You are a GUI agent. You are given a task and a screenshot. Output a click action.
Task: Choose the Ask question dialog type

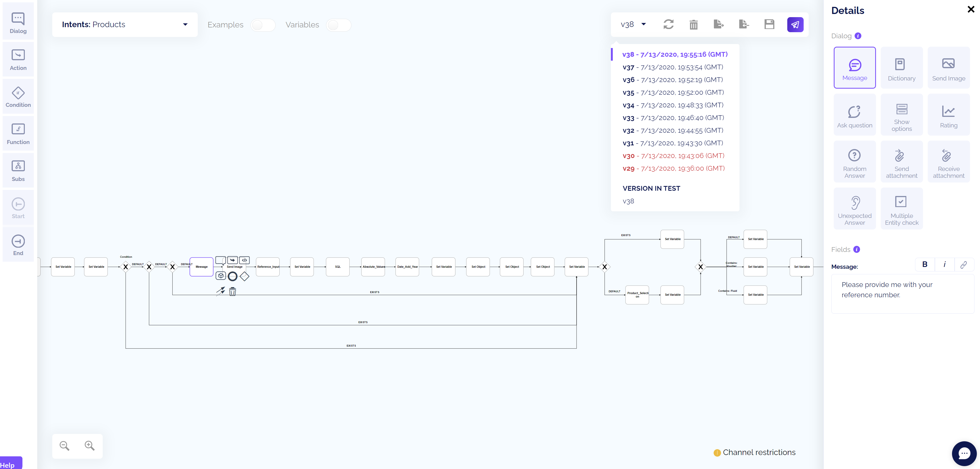[854, 115]
